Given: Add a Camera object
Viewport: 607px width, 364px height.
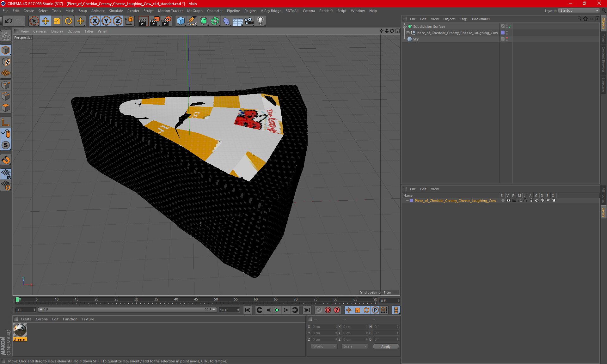Looking at the screenshot, I should (249, 21).
